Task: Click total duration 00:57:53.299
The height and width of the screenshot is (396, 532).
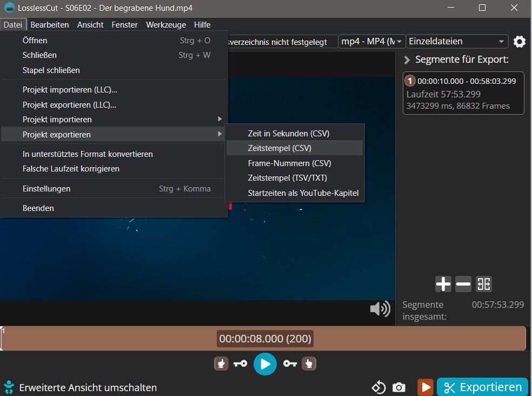Action: click(498, 305)
